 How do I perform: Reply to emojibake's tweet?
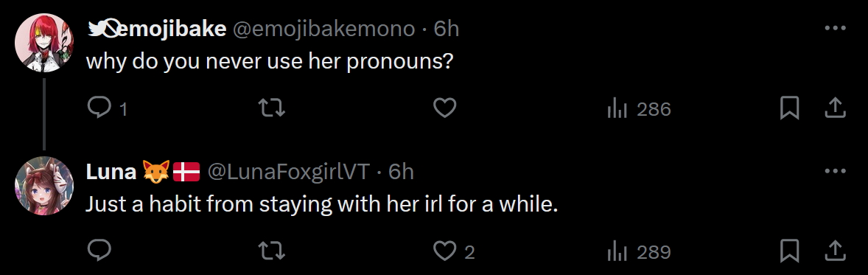click(x=108, y=108)
